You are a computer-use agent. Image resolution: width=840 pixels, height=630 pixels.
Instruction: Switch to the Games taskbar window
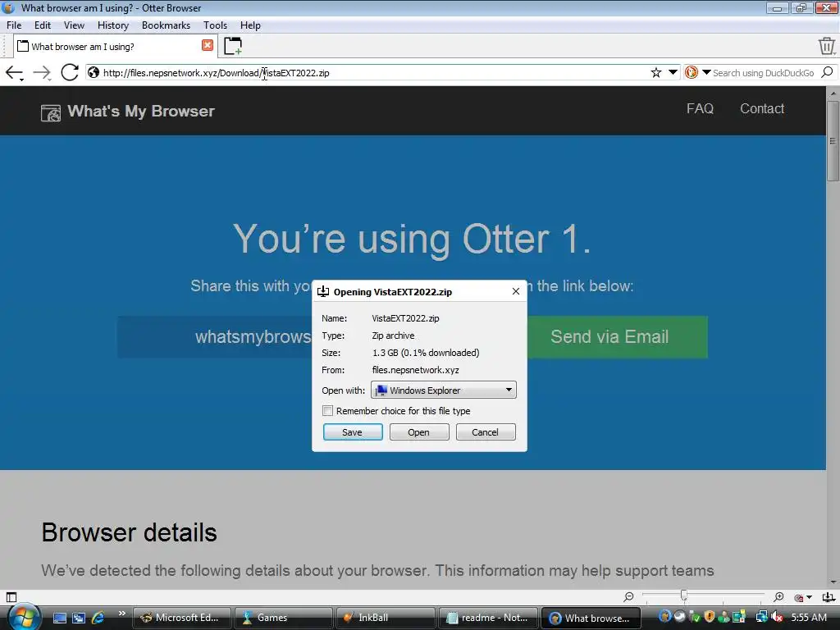283,618
